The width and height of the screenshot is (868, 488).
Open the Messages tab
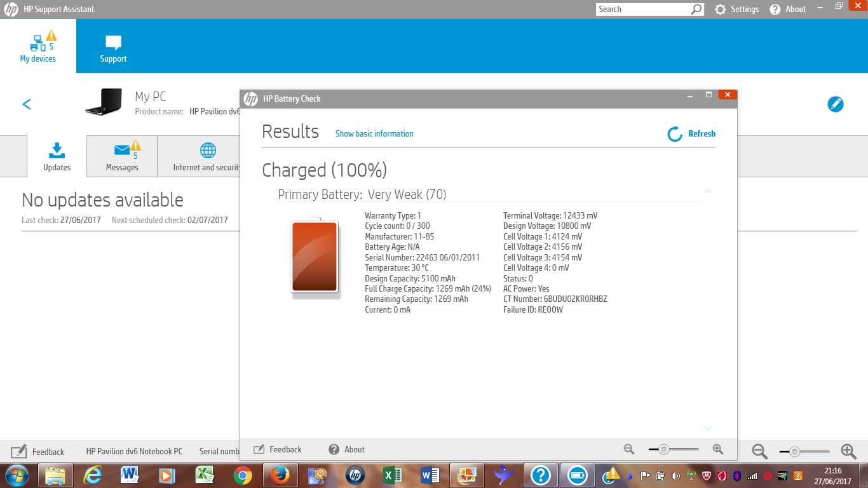point(122,156)
